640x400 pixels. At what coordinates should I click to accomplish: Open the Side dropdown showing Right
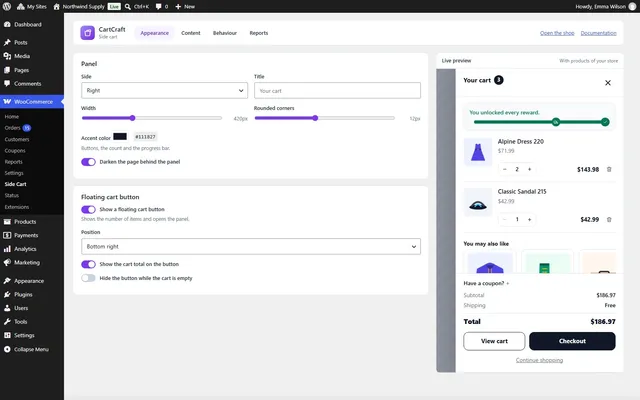(x=164, y=91)
